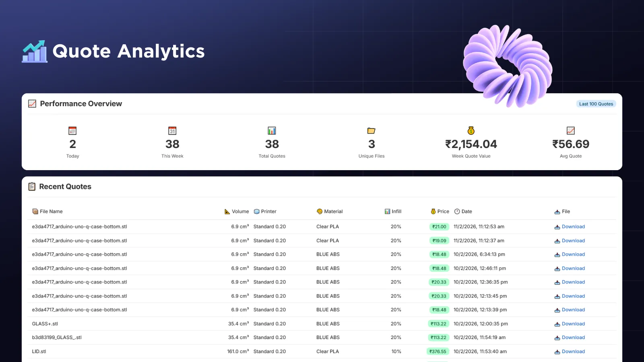This screenshot has width=644, height=362.
Task: Select the b3d83199_GLASS_.stl file name
Action: click(57, 337)
